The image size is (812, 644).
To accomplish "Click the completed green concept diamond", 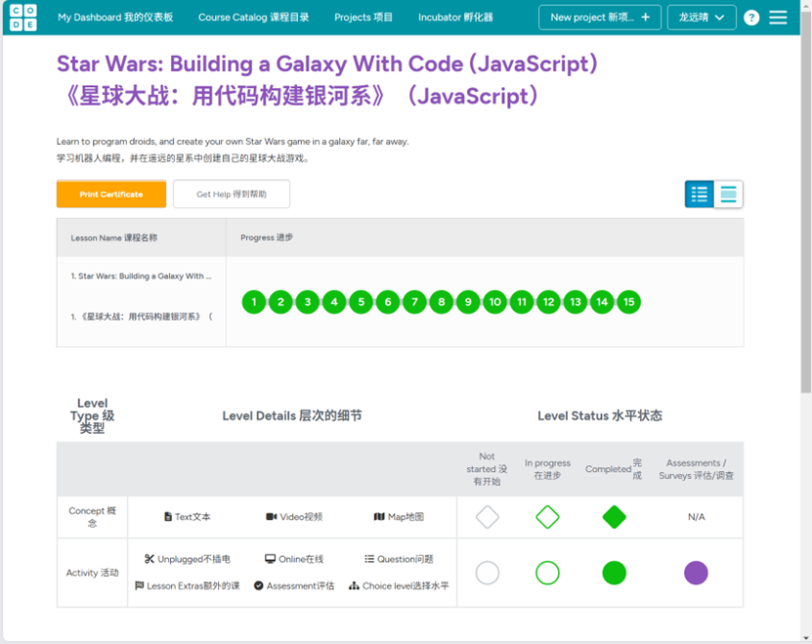I will click(615, 517).
